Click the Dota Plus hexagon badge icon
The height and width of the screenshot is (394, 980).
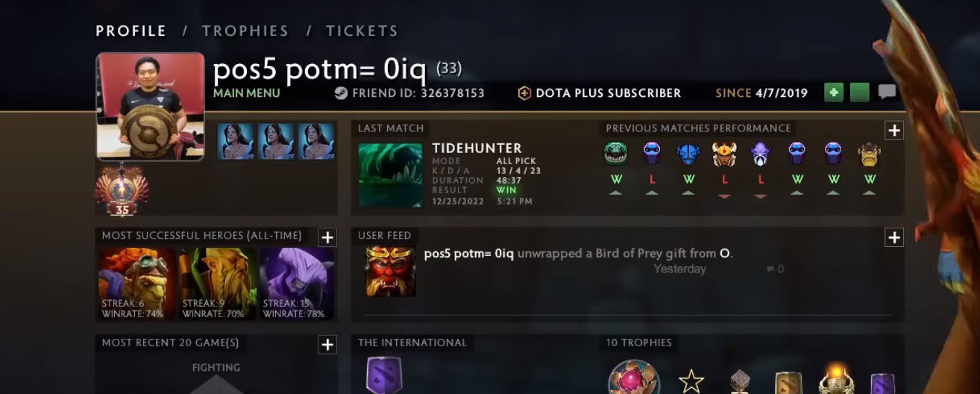pyautogui.click(x=524, y=93)
